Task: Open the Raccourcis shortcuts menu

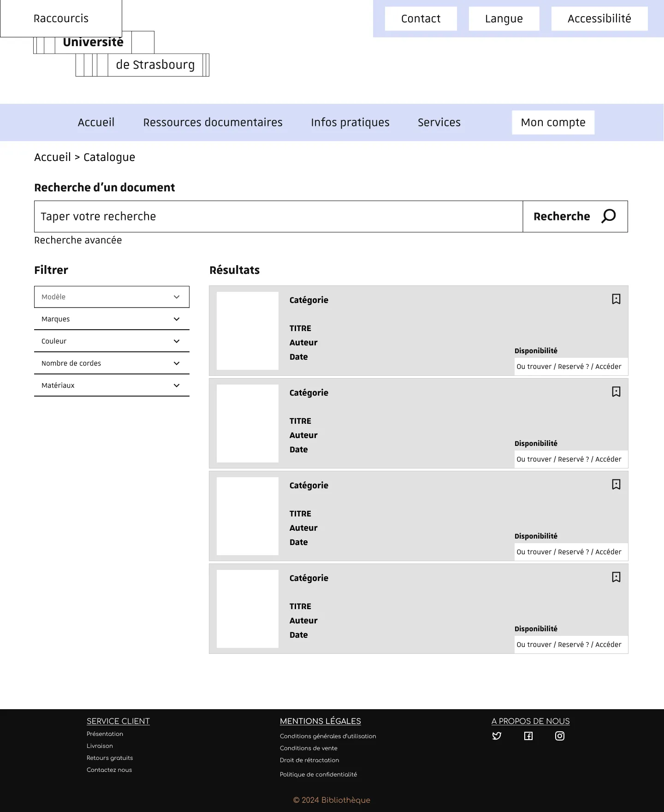Action: coord(61,18)
